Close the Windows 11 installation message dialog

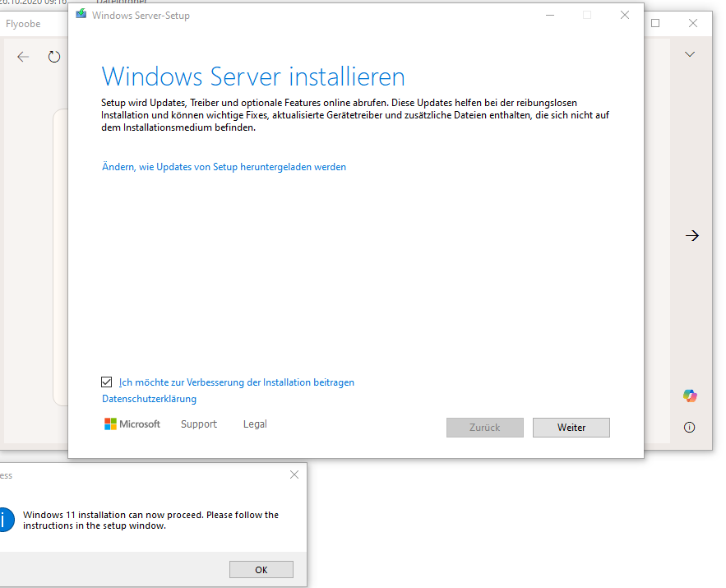[294, 475]
